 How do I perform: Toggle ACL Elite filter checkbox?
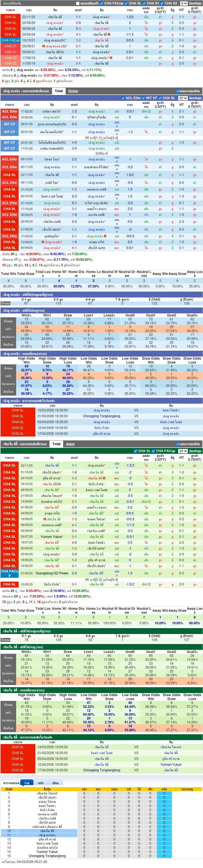coord(123,98)
